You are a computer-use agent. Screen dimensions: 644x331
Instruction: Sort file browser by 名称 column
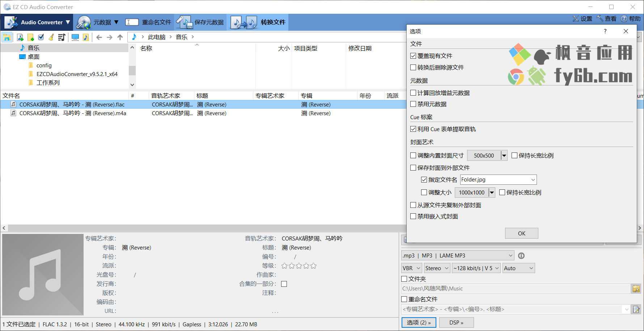click(146, 48)
